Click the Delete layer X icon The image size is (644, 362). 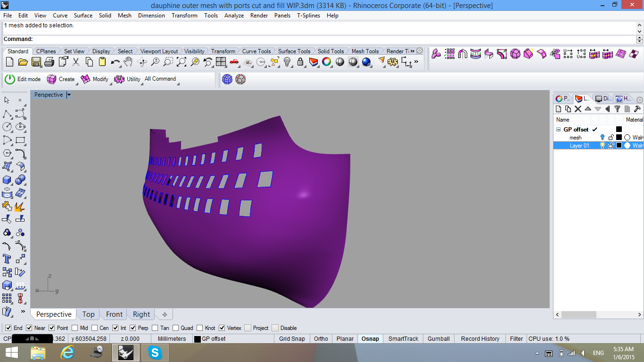(x=578, y=109)
